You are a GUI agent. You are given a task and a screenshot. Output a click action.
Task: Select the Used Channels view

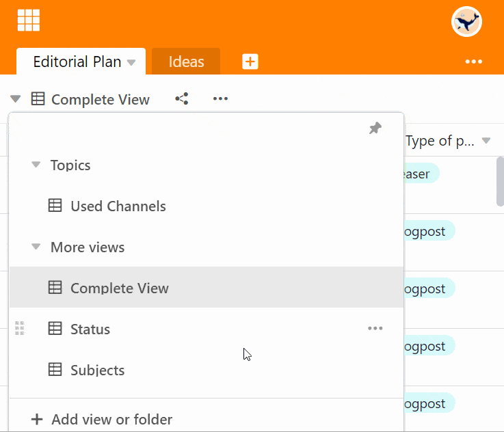pos(118,206)
